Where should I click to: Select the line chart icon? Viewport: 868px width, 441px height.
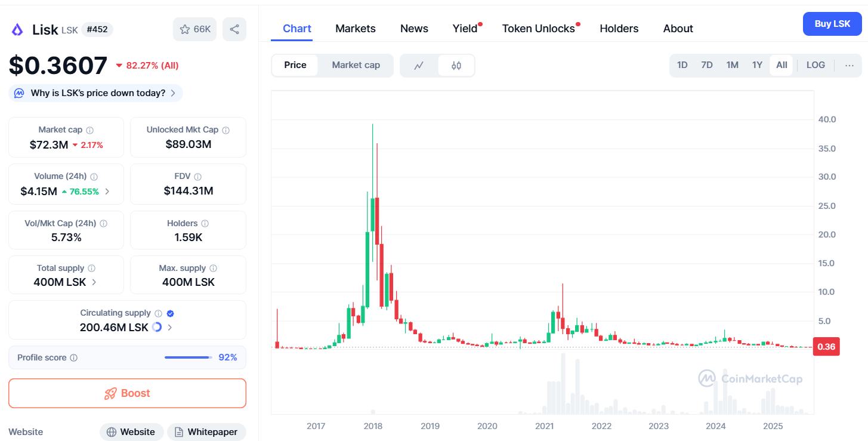419,66
